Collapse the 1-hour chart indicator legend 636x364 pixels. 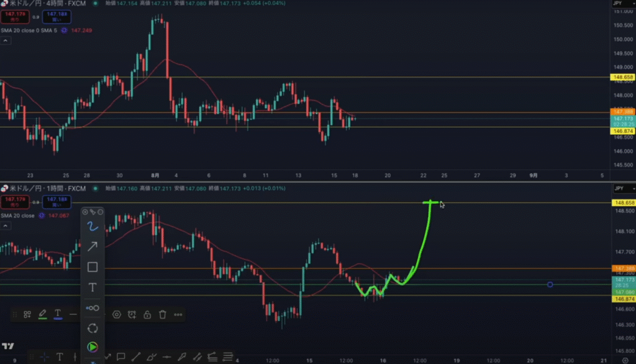tap(5, 225)
